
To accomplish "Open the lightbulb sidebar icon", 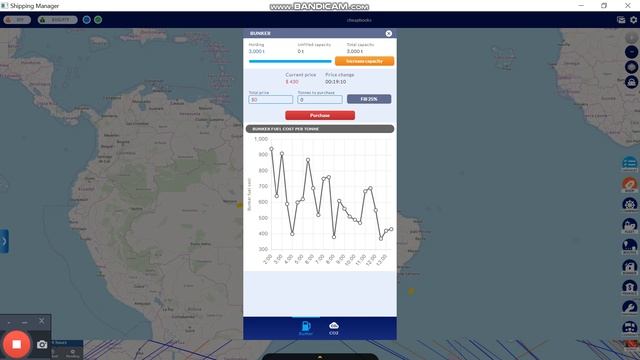I will click(629, 246).
